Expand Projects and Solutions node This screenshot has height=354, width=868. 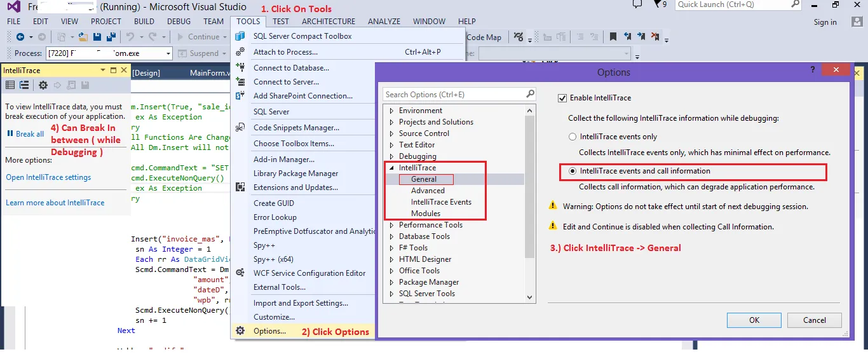[392, 122]
